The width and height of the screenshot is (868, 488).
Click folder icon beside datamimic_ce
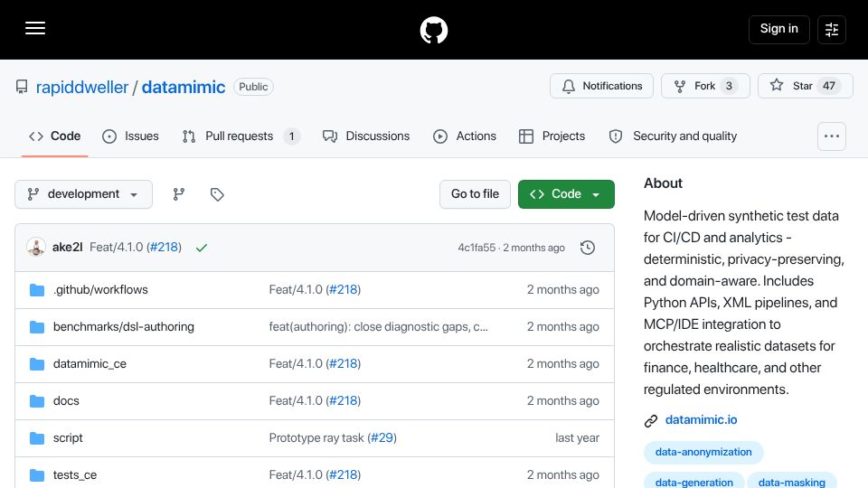pos(37,364)
